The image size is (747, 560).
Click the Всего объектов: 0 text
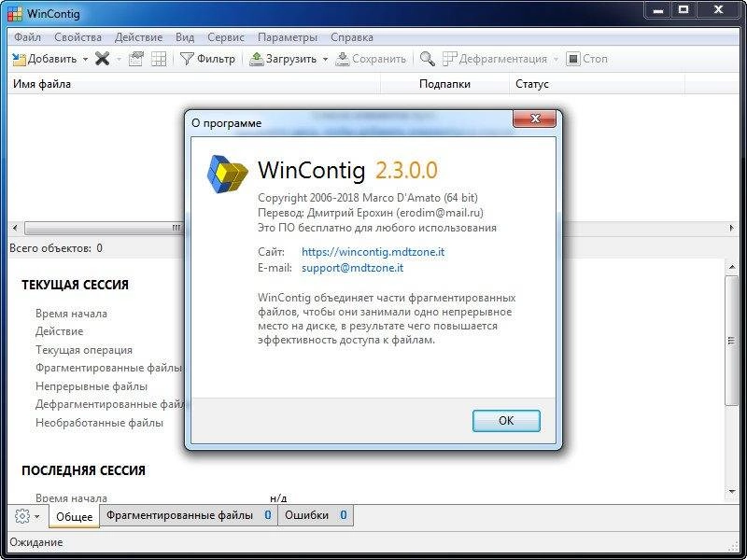pos(56,248)
